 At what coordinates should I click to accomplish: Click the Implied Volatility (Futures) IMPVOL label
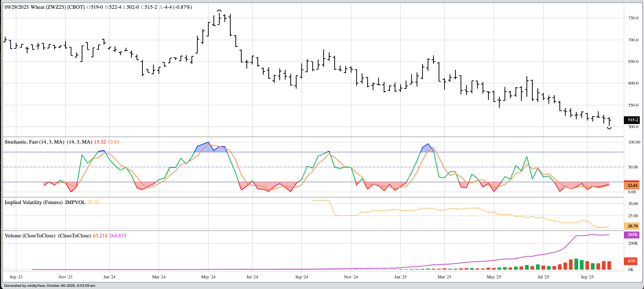(45, 203)
